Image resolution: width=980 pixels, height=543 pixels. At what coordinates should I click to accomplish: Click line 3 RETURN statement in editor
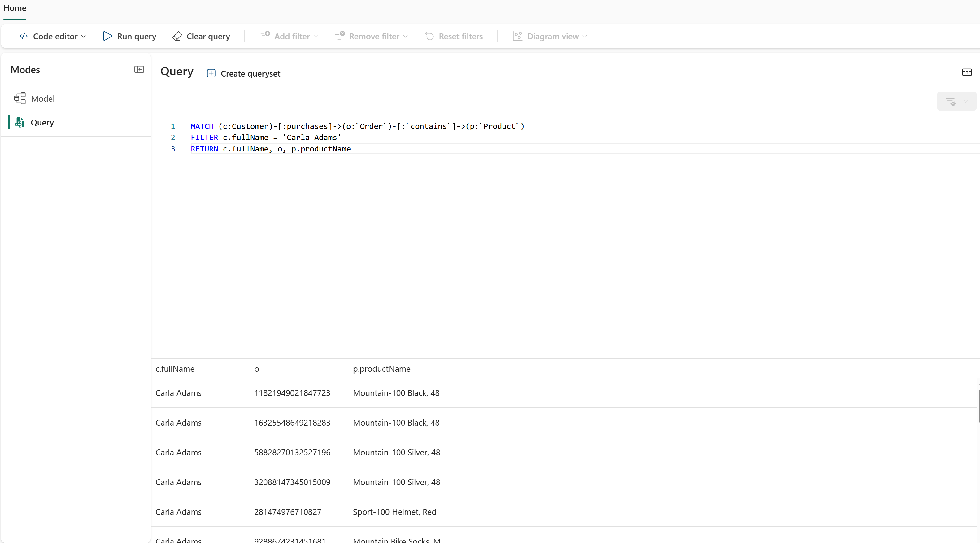pos(271,149)
